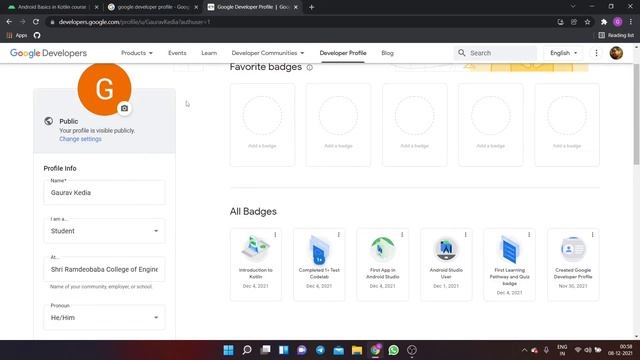Click the globe icon beside Public

click(x=49, y=121)
